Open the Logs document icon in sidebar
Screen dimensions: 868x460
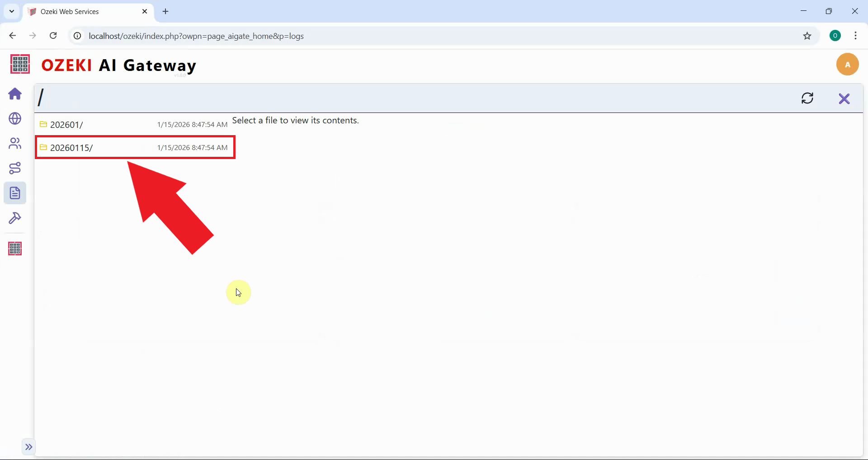click(15, 193)
